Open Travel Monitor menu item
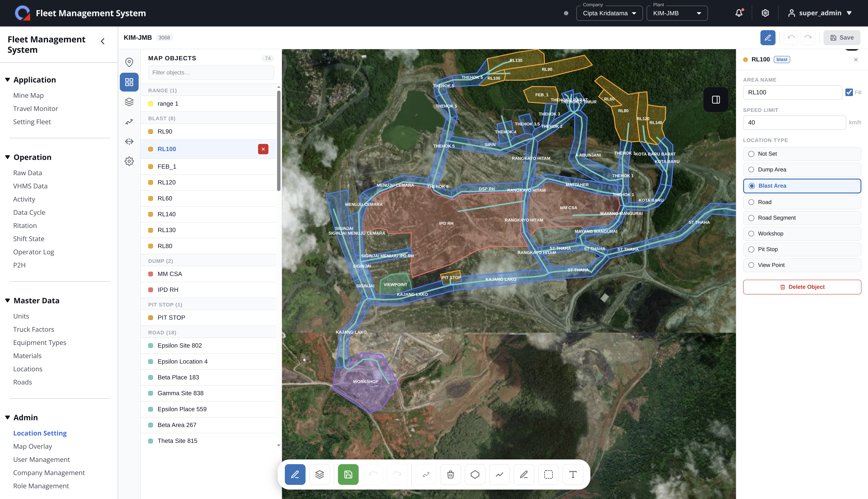This screenshot has width=868, height=499. (36, 109)
